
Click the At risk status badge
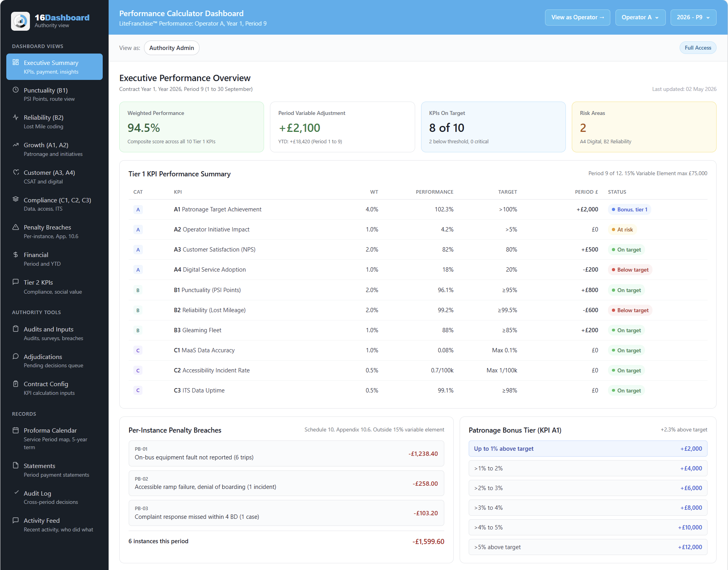click(x=623, y=229)
